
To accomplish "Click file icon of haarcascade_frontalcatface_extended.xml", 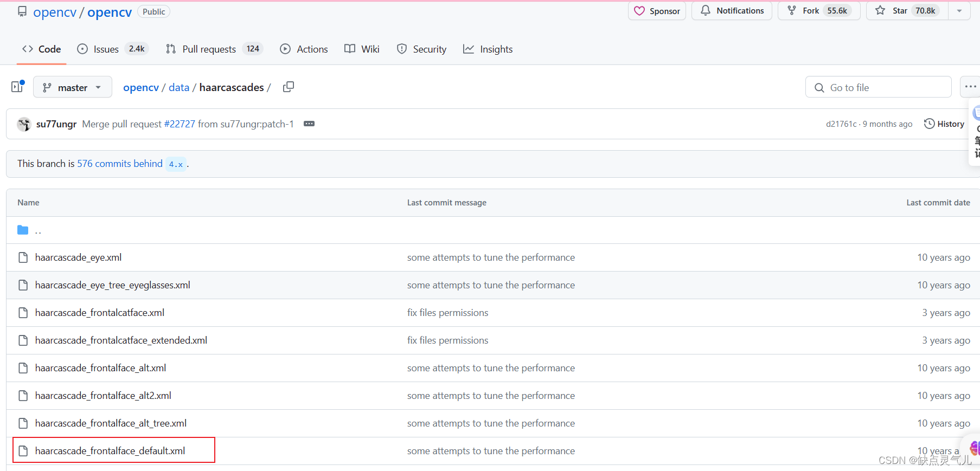I will (x=23, y=340).
